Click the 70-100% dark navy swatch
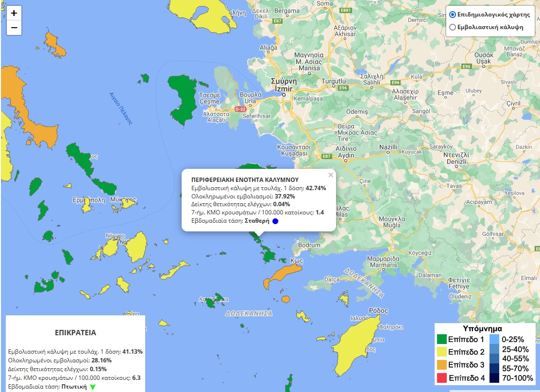 (494, 378)
